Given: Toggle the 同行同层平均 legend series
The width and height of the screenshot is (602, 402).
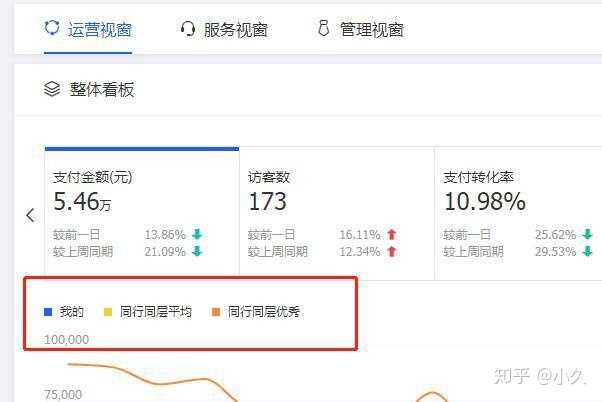Looking at the screenshot, I should [148, 312].
